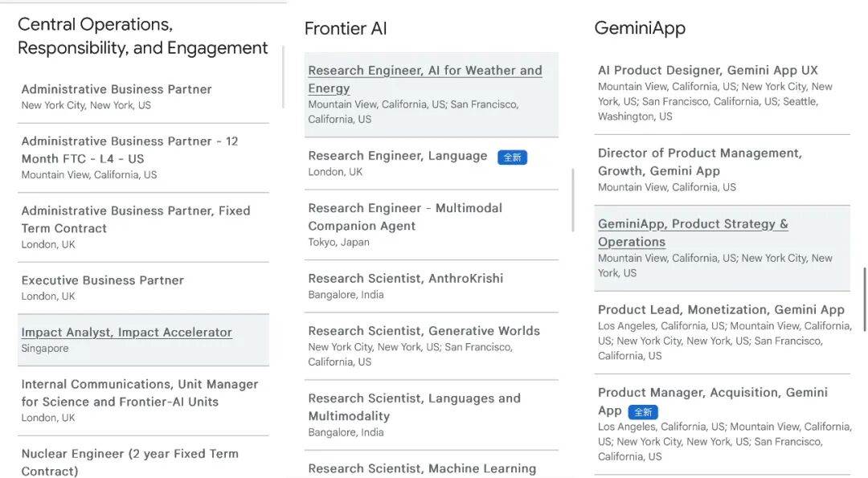The height and width of the screenshot is (478, 868).
Task: Open Executive Business Partner London listing
Action: click(x=102, y=280)
